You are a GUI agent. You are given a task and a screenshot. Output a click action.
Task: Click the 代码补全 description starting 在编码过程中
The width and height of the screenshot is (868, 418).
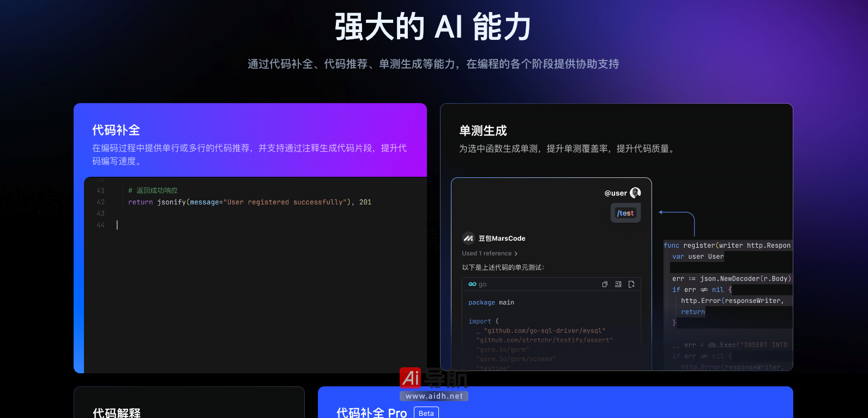point(249,154)
